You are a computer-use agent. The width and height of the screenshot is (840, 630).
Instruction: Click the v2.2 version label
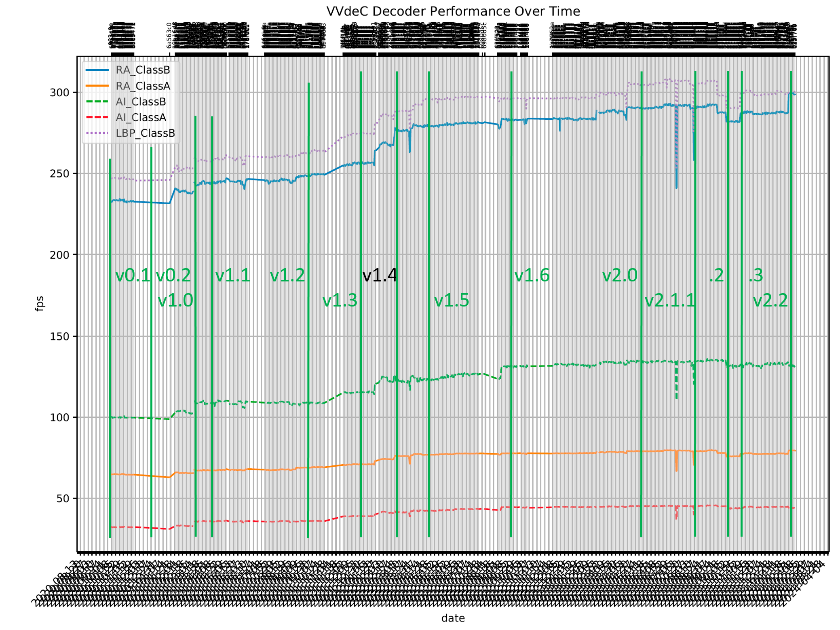point(770,301)
